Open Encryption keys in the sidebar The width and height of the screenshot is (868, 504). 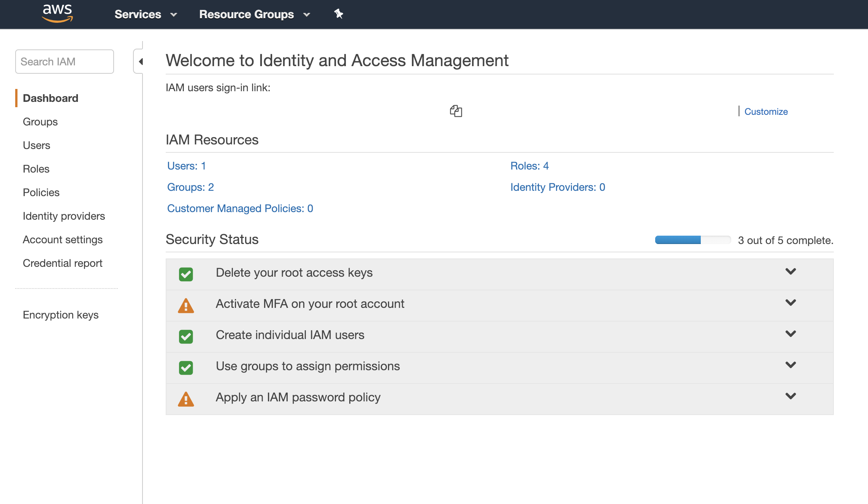(61, 315)
